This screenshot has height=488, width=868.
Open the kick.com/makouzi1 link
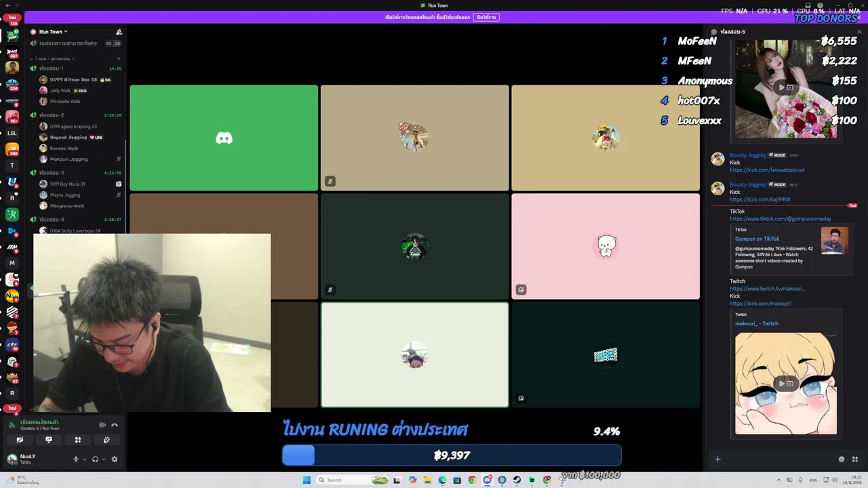point(761,304)
